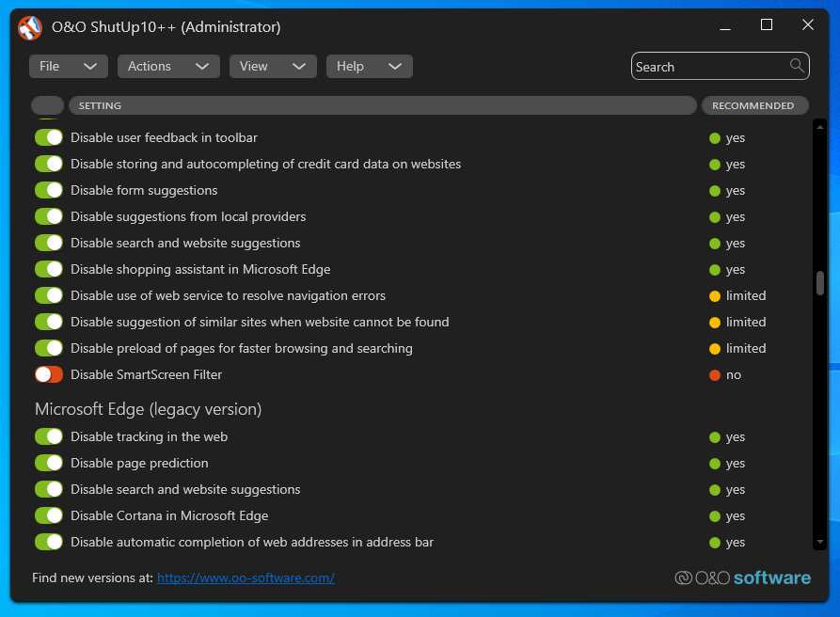Click the scrollbar down arrow
Screen dimensions: 840x617
(x=820, y=542)
